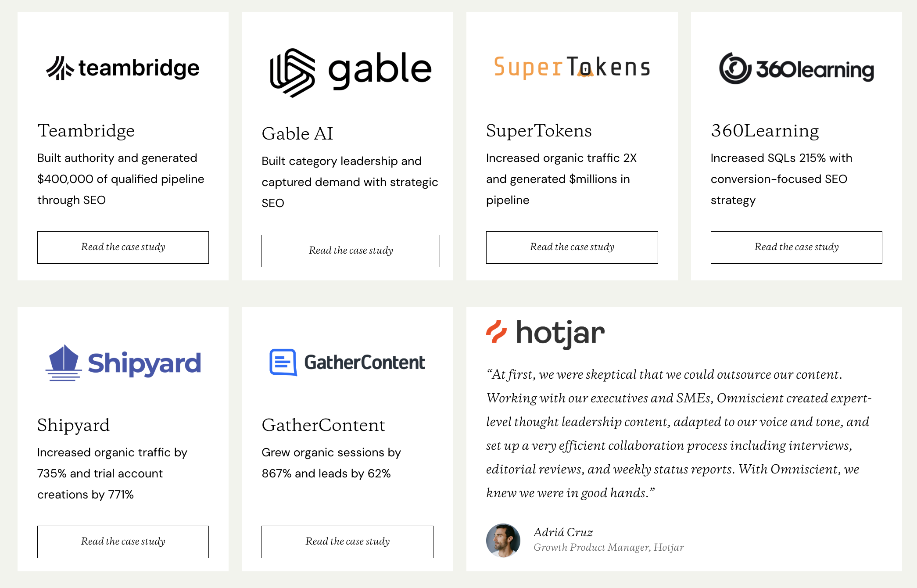Click the Shipyard ship logo
Viewport: 917px width, 588px height.
(x=64, y=362)
